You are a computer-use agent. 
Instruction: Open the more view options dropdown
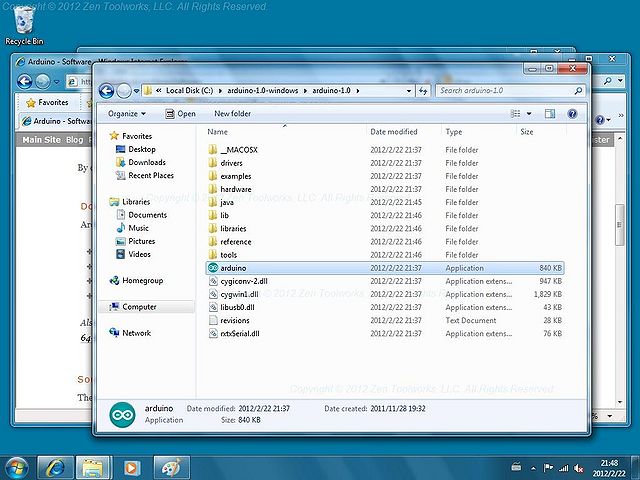[x=529, y=114]
